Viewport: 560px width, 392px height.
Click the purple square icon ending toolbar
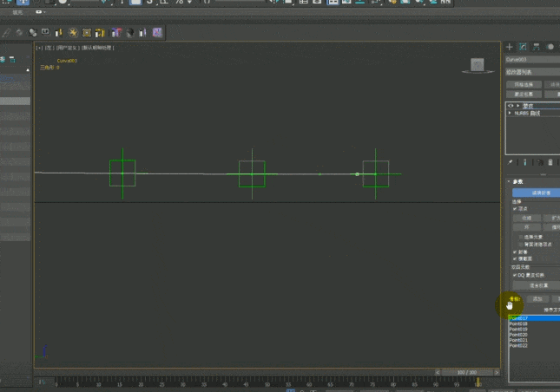[157, 33]
